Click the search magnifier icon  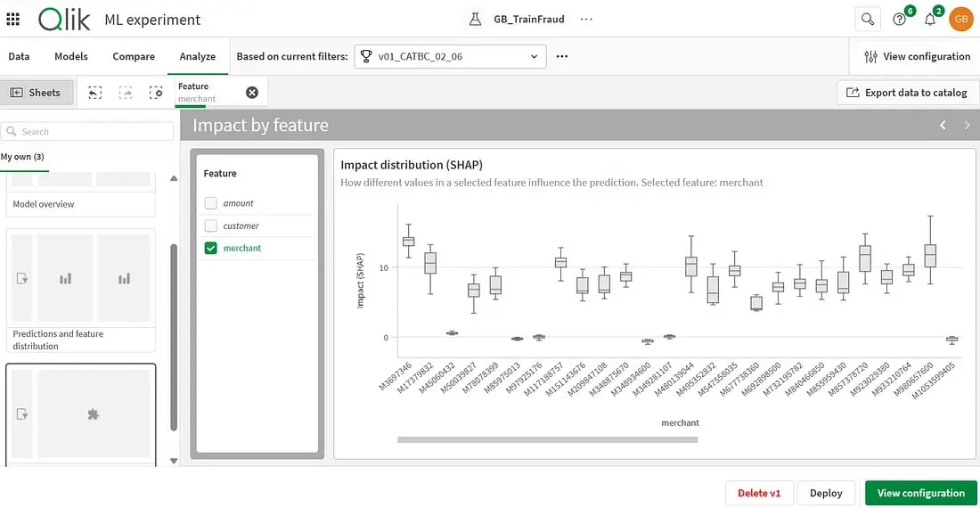tap(867, 19)
